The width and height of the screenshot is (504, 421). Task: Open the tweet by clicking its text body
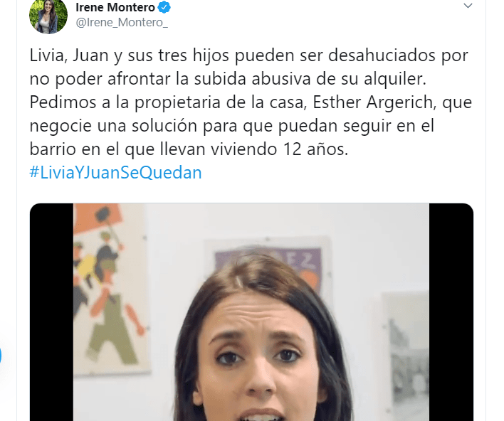251,102
